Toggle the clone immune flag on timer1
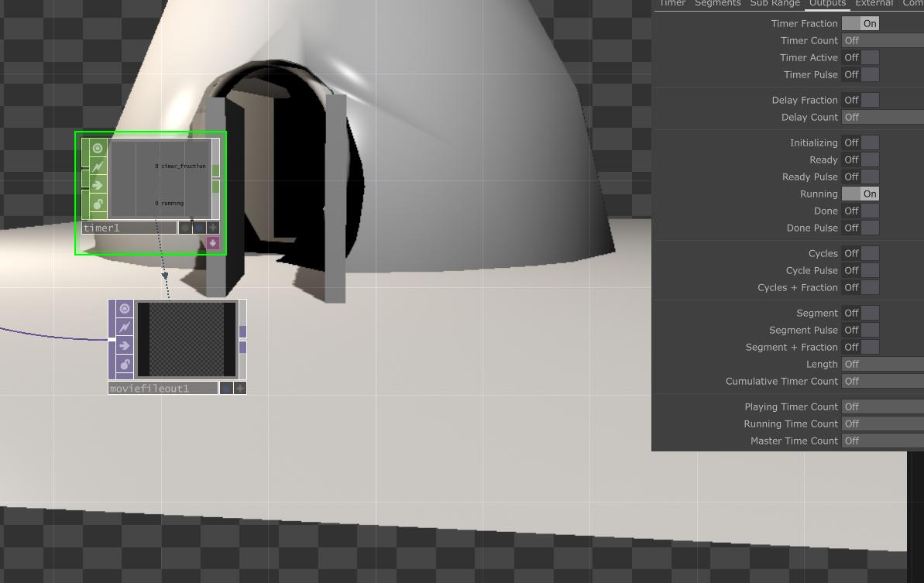 98,167
